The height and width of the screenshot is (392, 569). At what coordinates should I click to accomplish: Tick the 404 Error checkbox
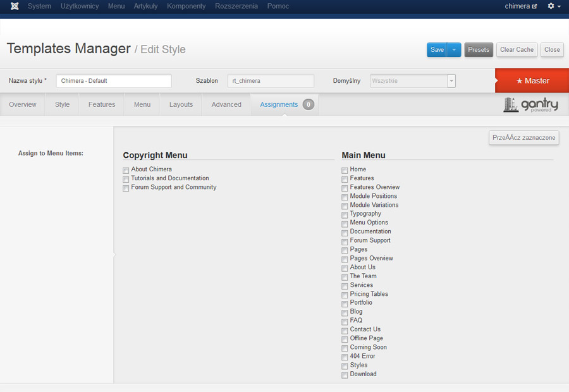[345, 357]
